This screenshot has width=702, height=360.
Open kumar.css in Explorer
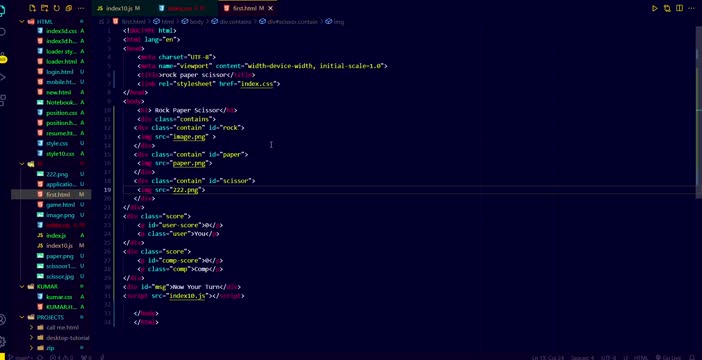click(x=59, y=297)
